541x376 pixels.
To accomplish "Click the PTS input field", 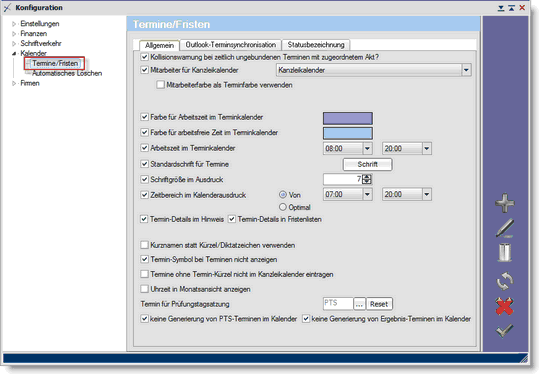I will [x=338, y=304].
